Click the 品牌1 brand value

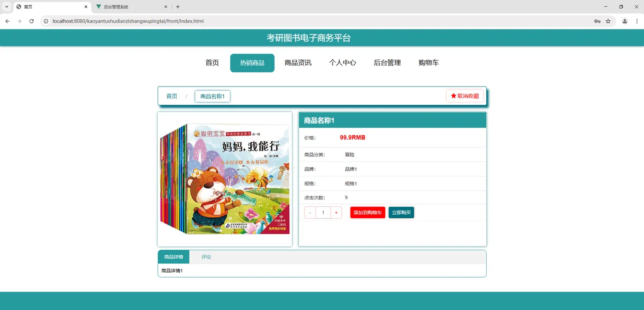point(351,169)
